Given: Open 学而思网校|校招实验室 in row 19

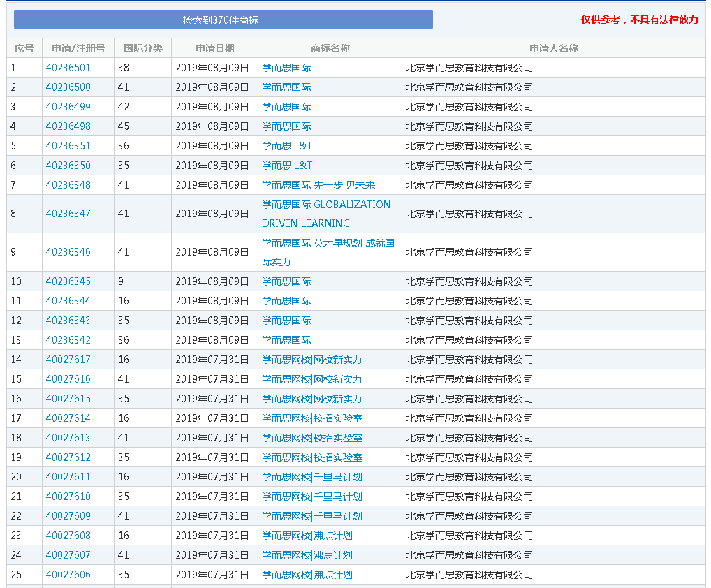Looking at the screenshot, I should tap(312, 457).
